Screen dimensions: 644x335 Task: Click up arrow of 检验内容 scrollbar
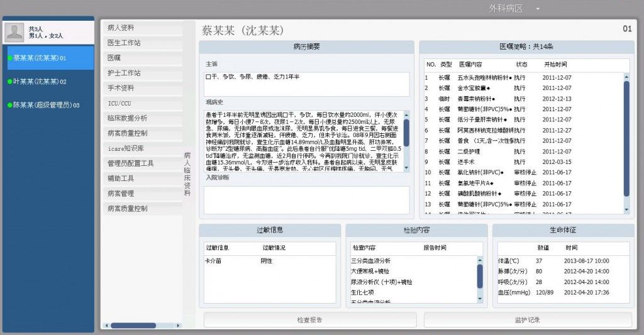(x=480, y=260)
